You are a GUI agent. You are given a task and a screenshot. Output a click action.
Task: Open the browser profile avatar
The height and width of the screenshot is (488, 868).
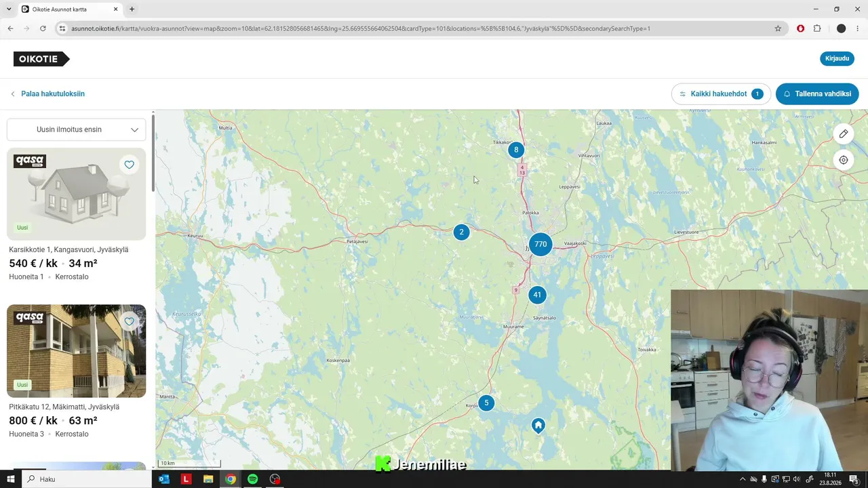tap(841, 28)
